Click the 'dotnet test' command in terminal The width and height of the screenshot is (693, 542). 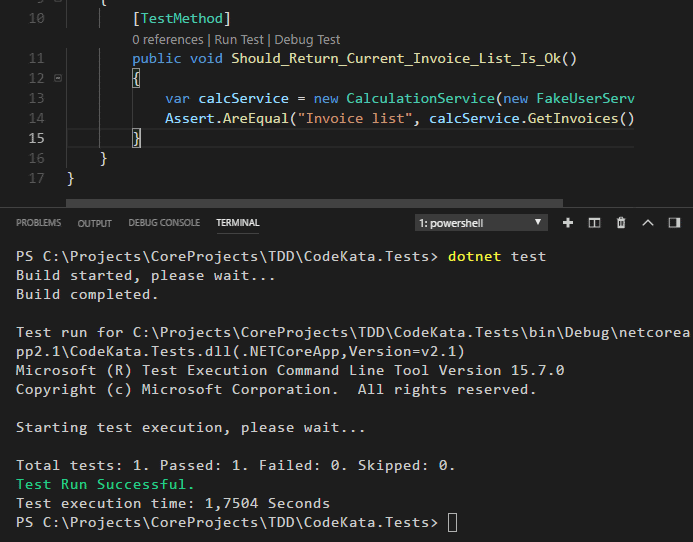coord(497,256)
